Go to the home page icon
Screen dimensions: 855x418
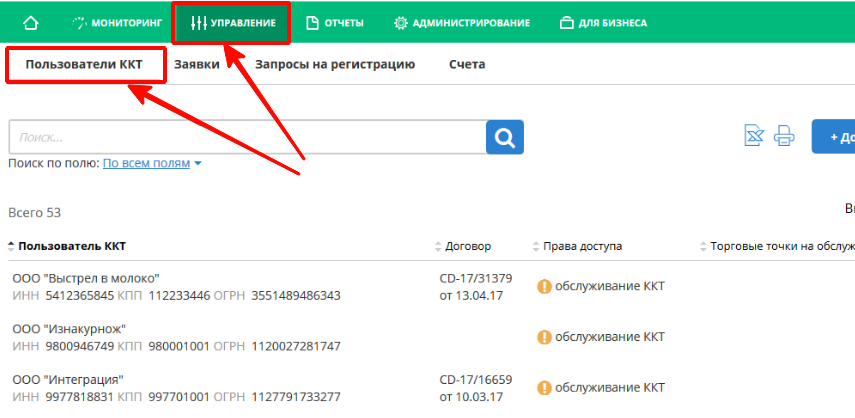coord(31,23)
